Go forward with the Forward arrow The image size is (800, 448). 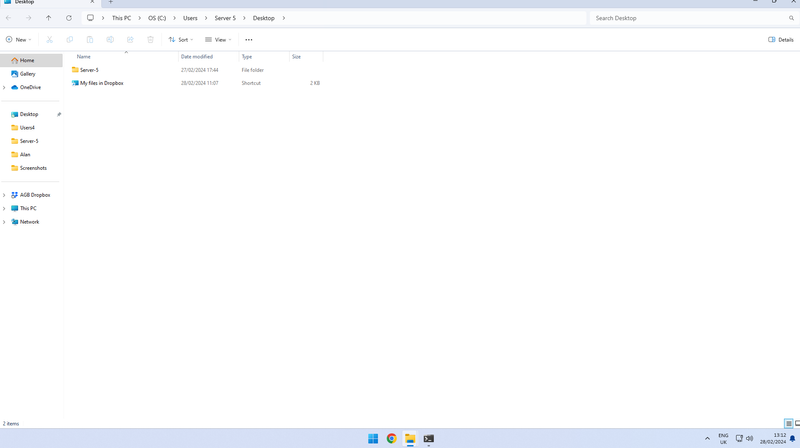(x=29, y=18)
